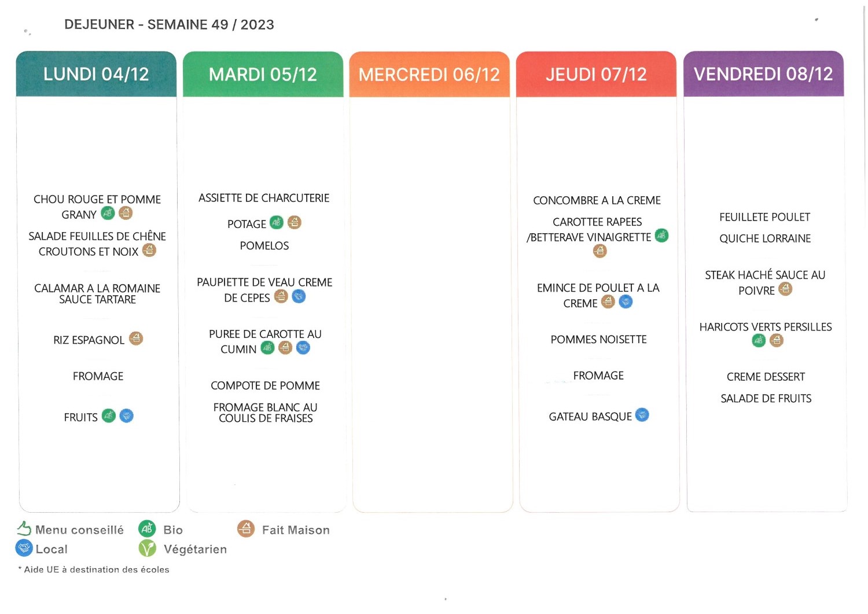Click the Bio icon next to GRANY
The height and width of the screenshot is (614, 868).
pyautogui.click(x=108, y=213)
